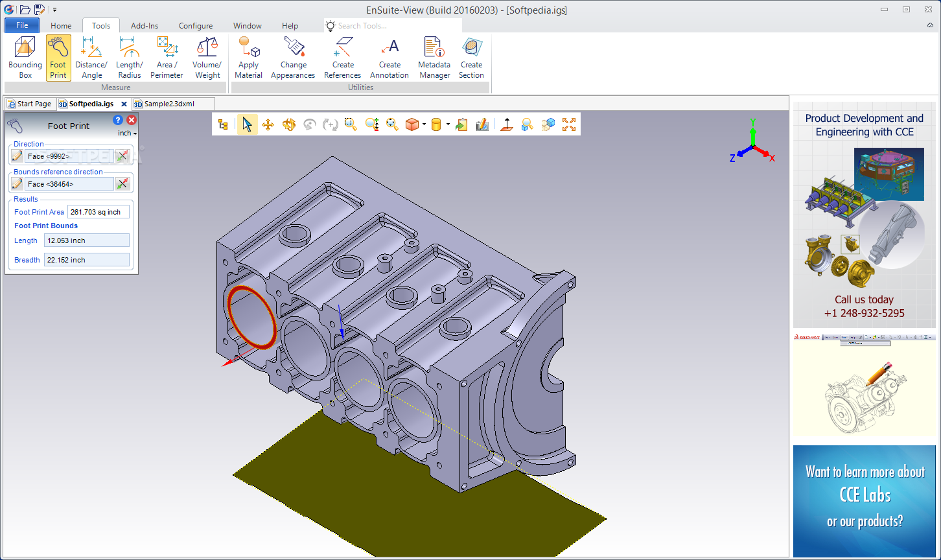Toggle the Foot Print tool in ribbon
This screenshot has width=941, height=560.
pos(58,58)
